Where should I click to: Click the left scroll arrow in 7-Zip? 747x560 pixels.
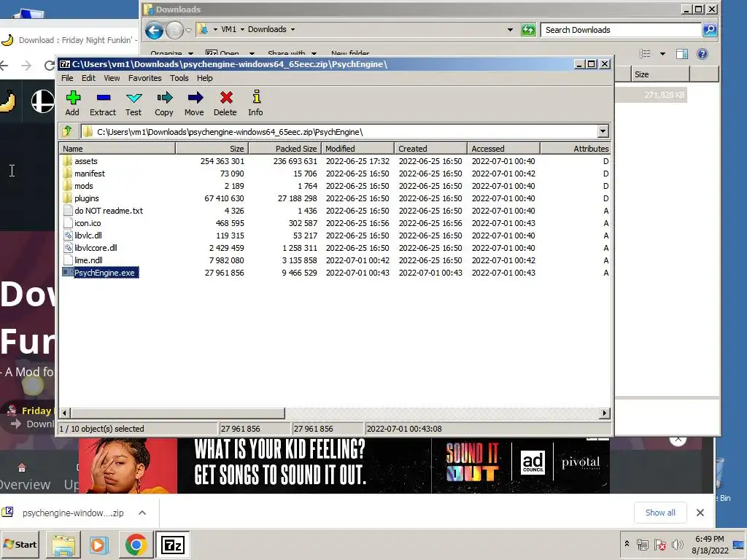(x=65, y=413)
